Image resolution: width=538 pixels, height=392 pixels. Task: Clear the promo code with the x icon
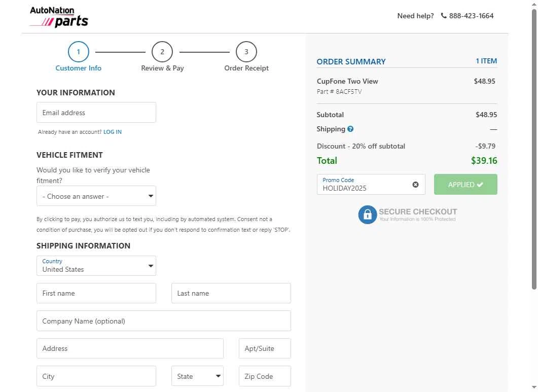point(415,185)
